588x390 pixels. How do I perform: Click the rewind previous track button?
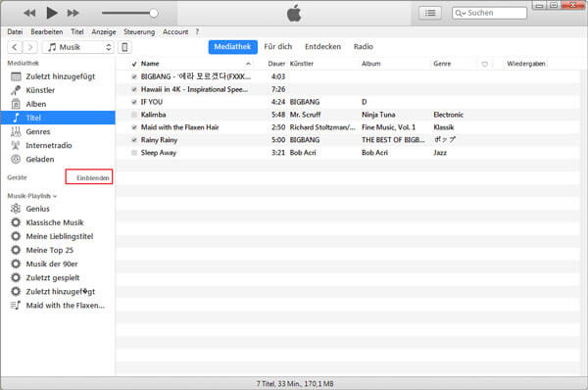tap(29, 13)
